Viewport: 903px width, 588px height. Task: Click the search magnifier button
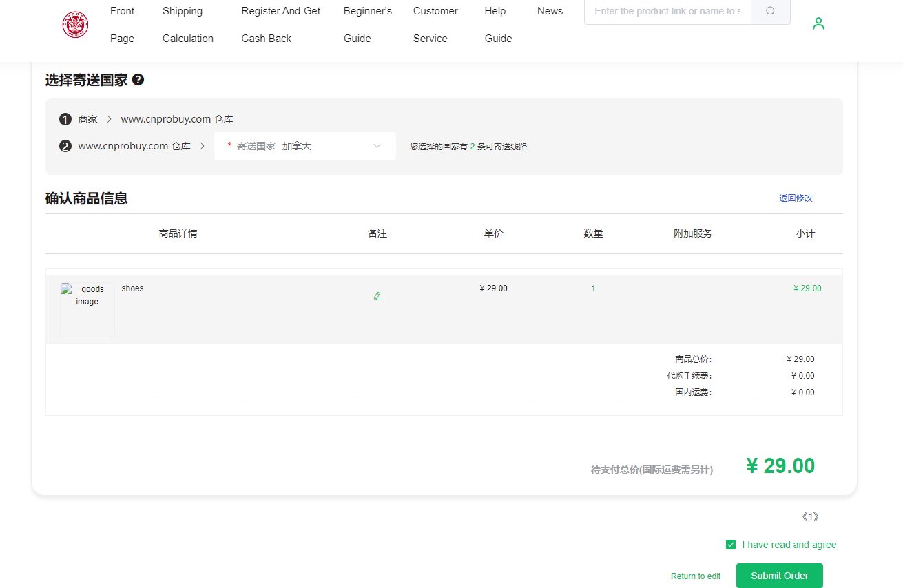click(770, 11)
